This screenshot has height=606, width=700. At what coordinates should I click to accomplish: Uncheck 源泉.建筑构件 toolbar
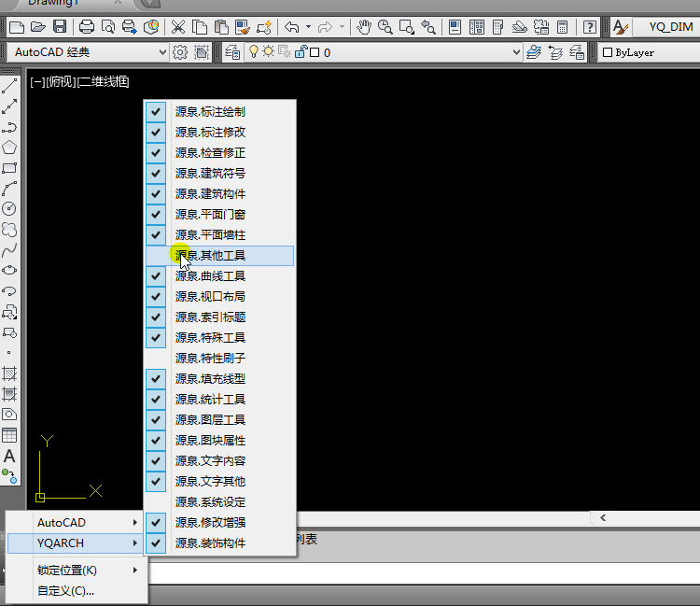[219, 194]
